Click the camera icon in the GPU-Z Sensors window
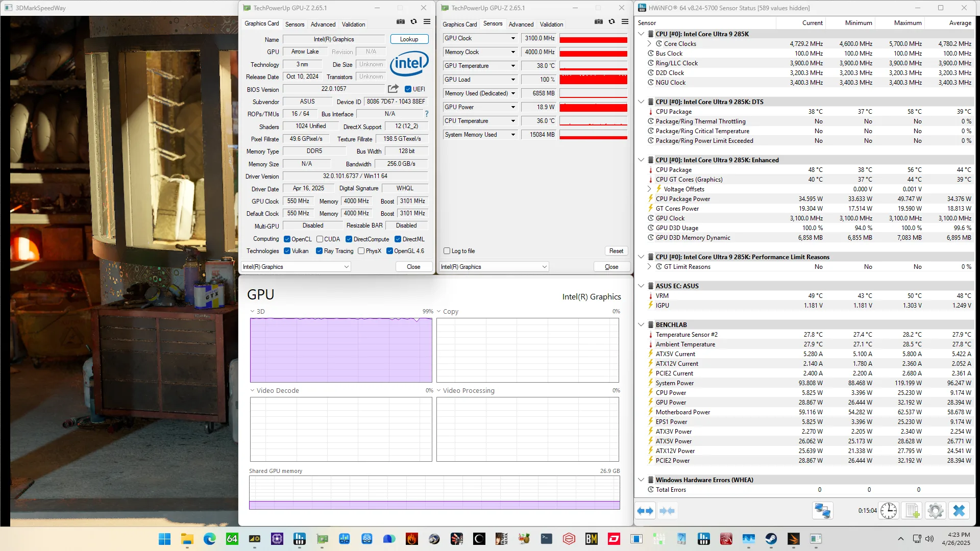 [599, 22]
